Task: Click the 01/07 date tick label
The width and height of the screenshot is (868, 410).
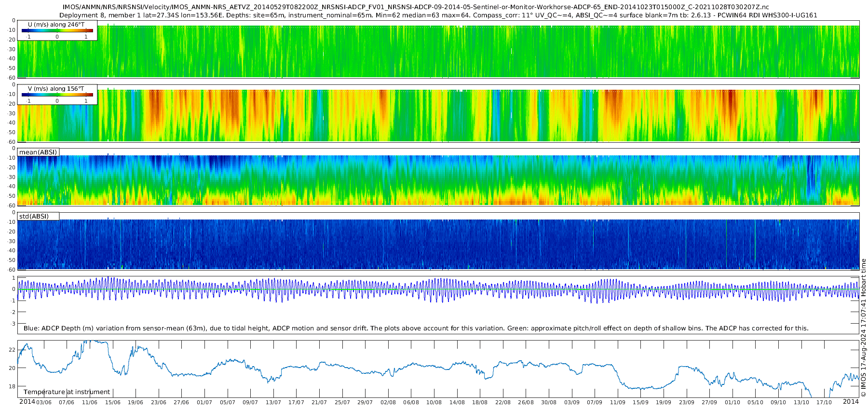Action: [204, 402]
